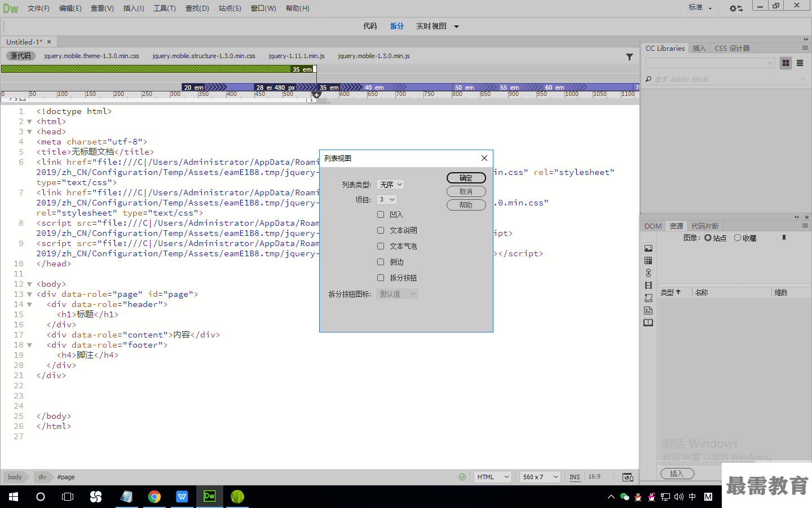Click the bookmark icon in Assets panel
The width and height of the screenshot is (812, 508).
tap(784, 238)
